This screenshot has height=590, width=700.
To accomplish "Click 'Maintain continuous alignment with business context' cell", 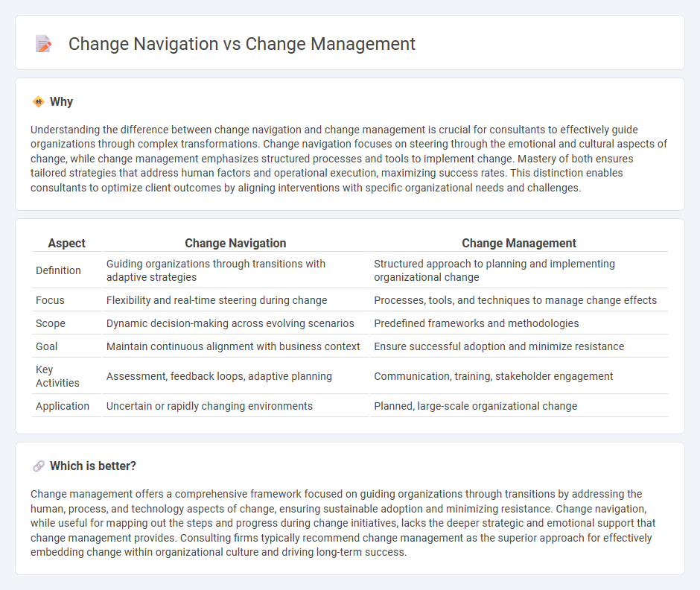I will pyautogui.click(x=235, y=346).
